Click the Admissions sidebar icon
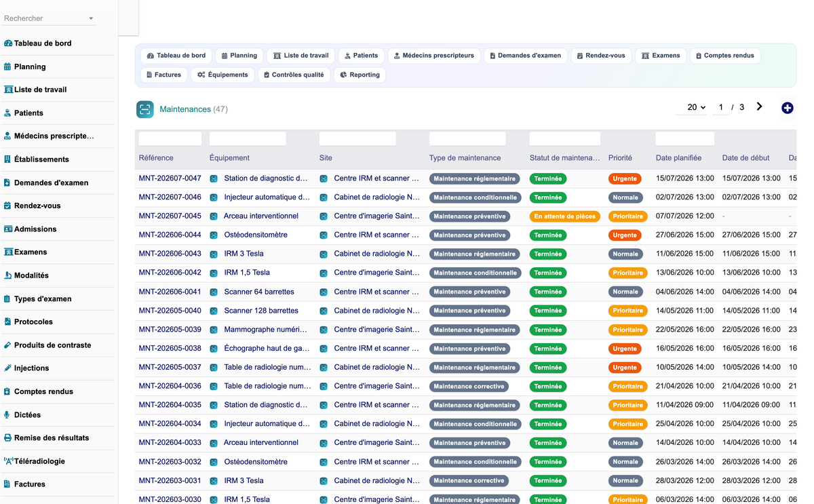This screenshot has width=814, height=504. (x=8, y=229)
